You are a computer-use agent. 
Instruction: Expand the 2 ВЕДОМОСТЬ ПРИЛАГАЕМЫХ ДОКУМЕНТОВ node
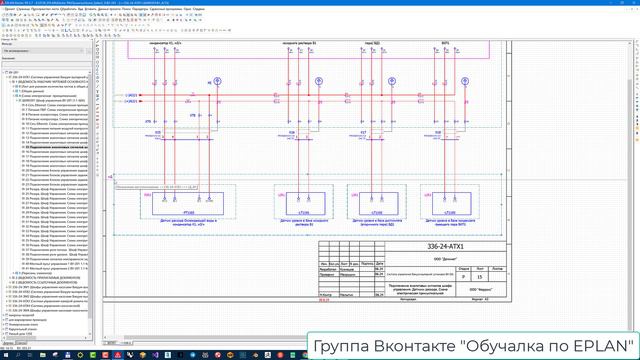point(10,278)
